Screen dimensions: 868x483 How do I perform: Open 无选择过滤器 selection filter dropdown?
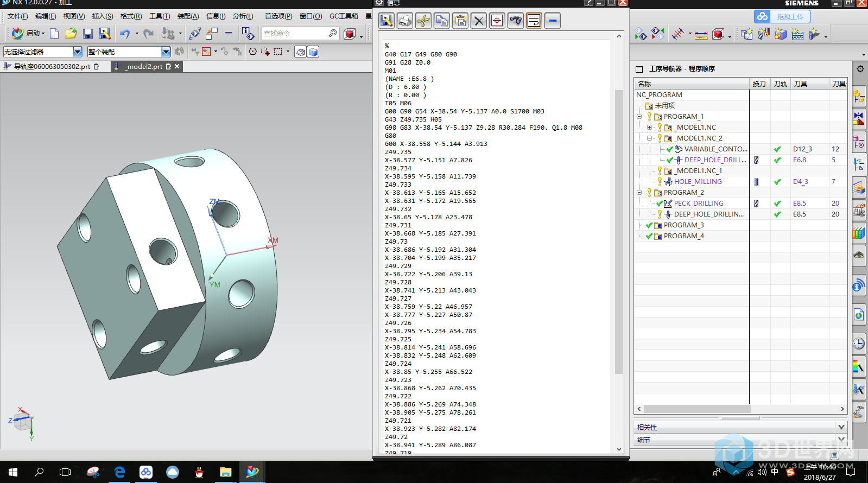click(78, 52)
